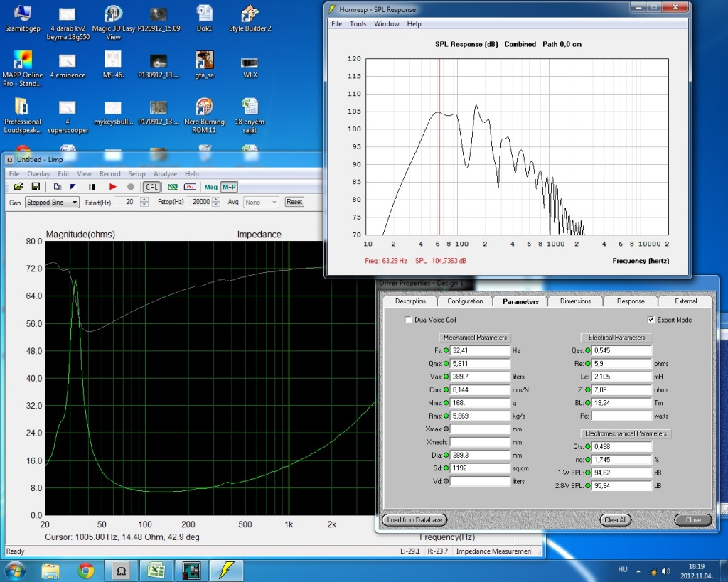728x582 pixels.
Task: Select the M+P magnitude and phase icon
Action: click(x=229, y=187)
